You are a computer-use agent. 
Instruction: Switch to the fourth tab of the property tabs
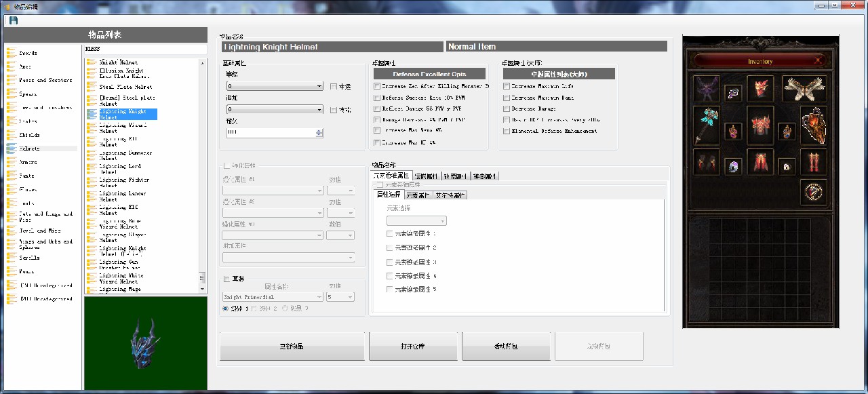point(485,176)
